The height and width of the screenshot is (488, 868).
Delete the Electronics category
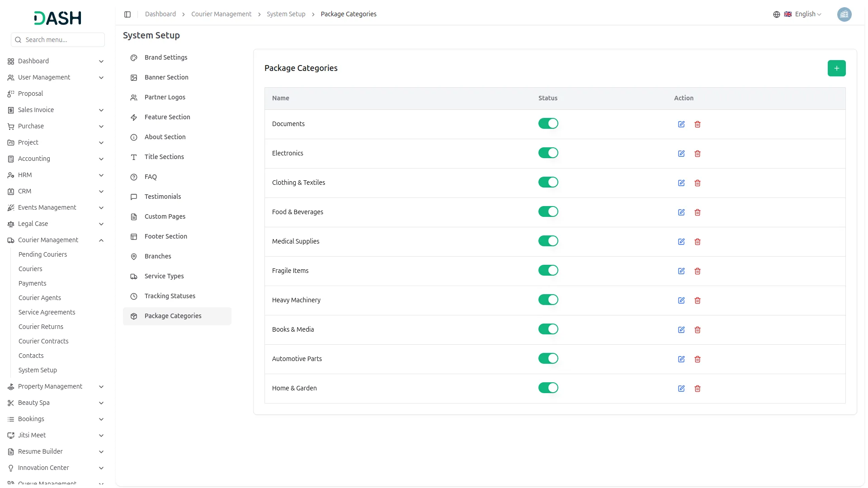coord(698,154)
